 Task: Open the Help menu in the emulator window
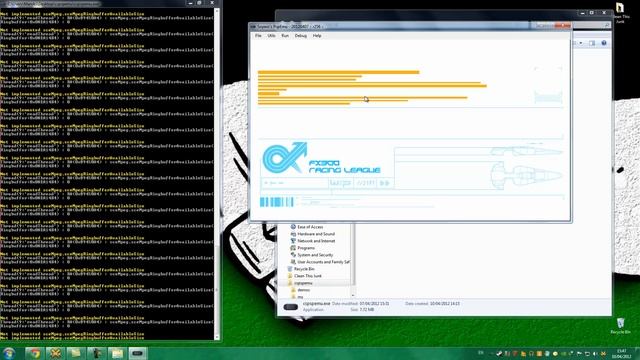317,36
